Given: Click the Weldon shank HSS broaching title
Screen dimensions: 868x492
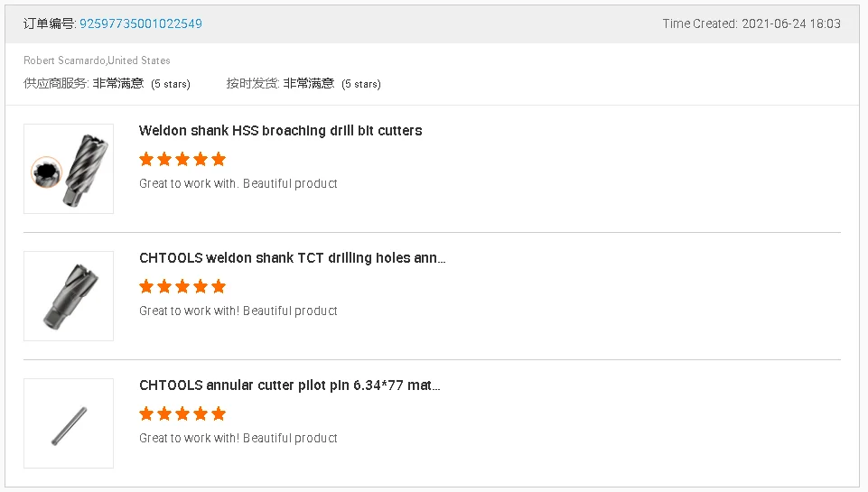Looking at the screenshot, I should 280,130.
